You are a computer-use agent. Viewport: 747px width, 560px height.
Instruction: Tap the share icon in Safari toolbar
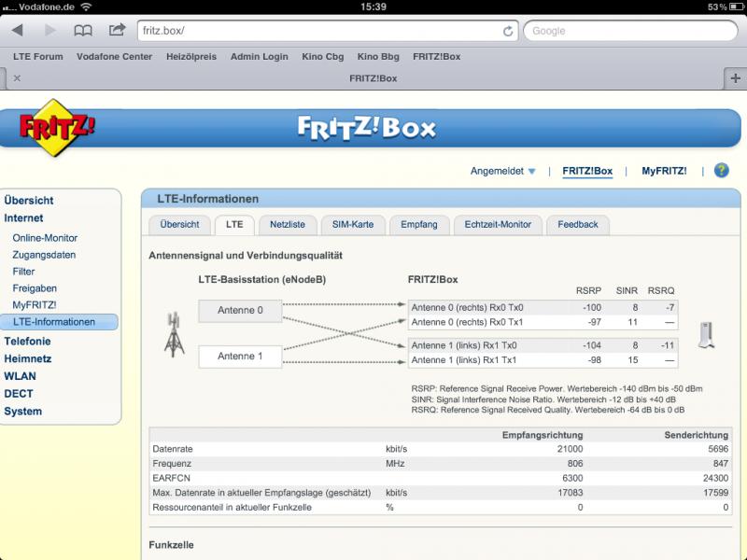[117, 30]
